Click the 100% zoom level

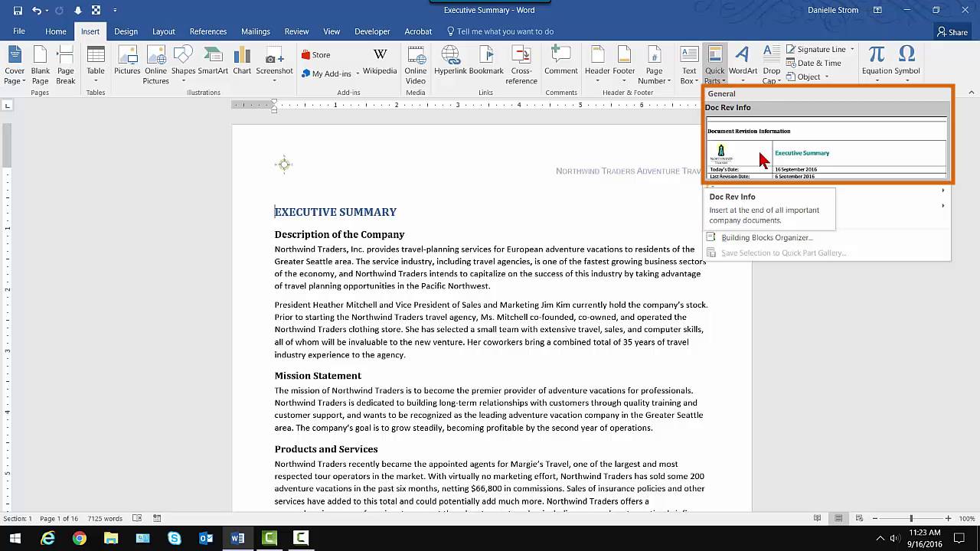click(967, 518)
